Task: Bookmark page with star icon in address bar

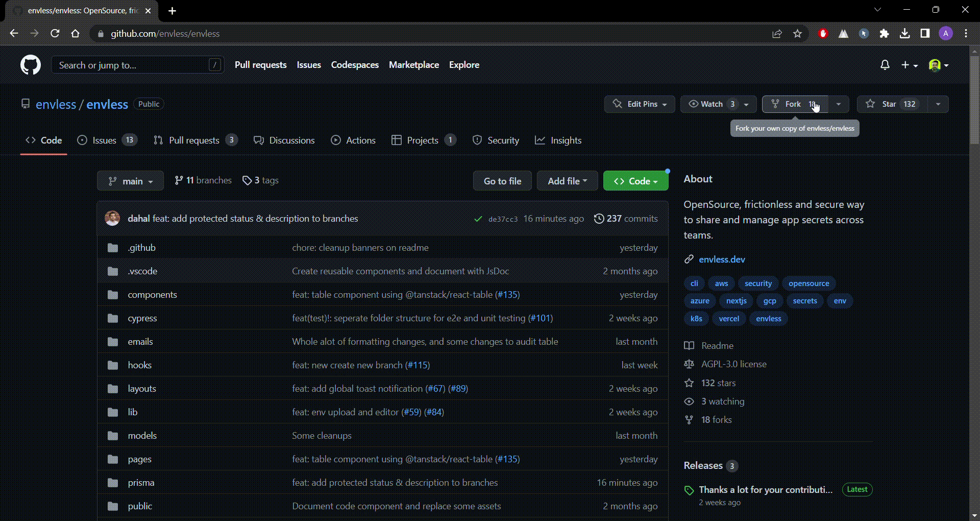Action: (x=797, y=34)
